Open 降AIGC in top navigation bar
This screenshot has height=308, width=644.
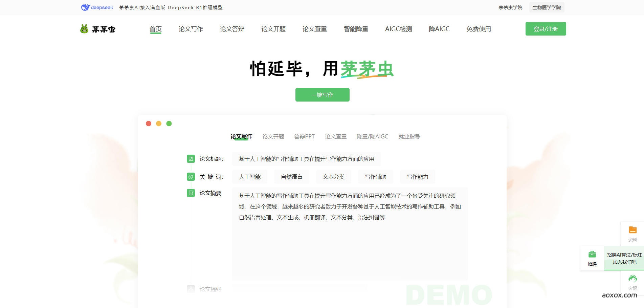tap(439, 29)
